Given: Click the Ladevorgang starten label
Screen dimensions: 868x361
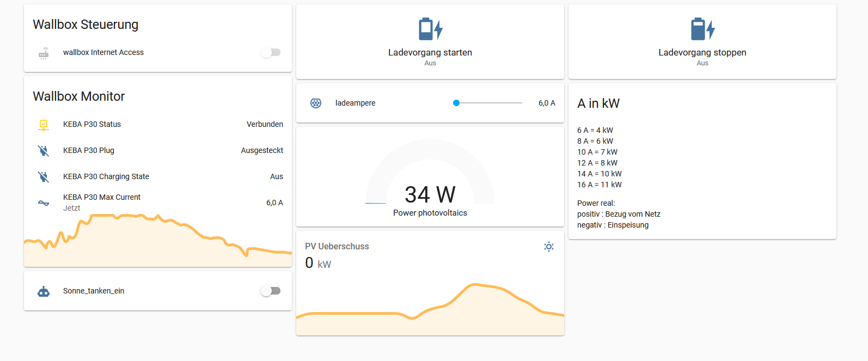Looking at the screenshot, I should point(430,53).
